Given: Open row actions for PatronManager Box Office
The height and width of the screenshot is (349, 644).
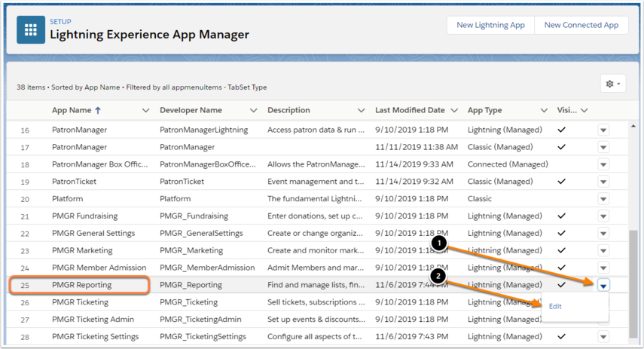Looking at the screenshot, I should pyautogui.click(x=603, y=164).
